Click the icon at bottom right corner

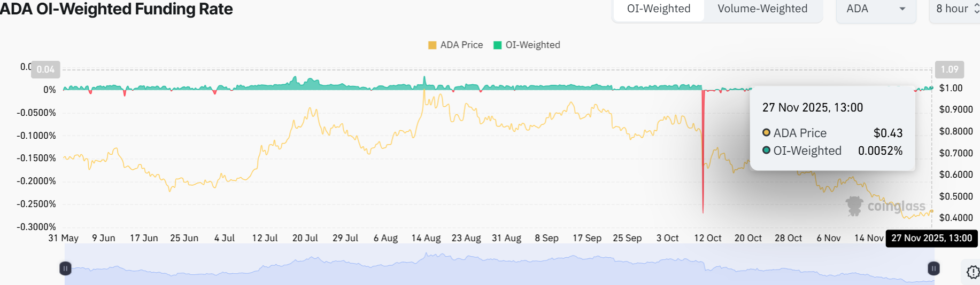tap(973, 272)
